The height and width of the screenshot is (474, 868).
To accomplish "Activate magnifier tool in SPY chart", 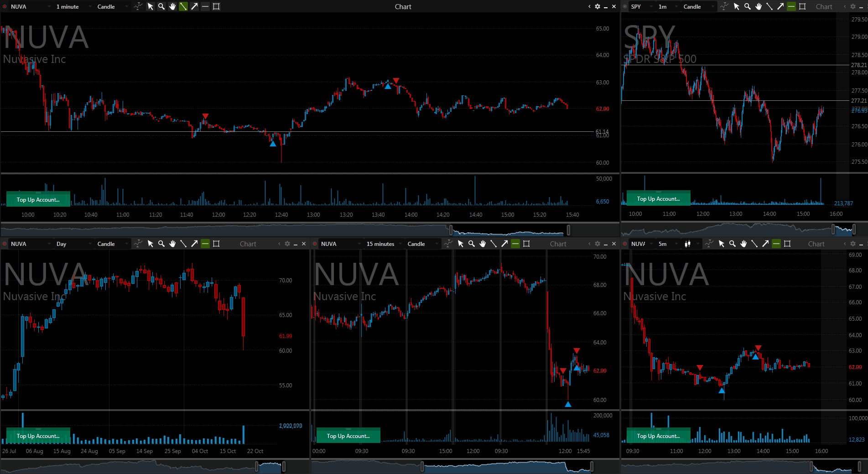I will point(748,6).
